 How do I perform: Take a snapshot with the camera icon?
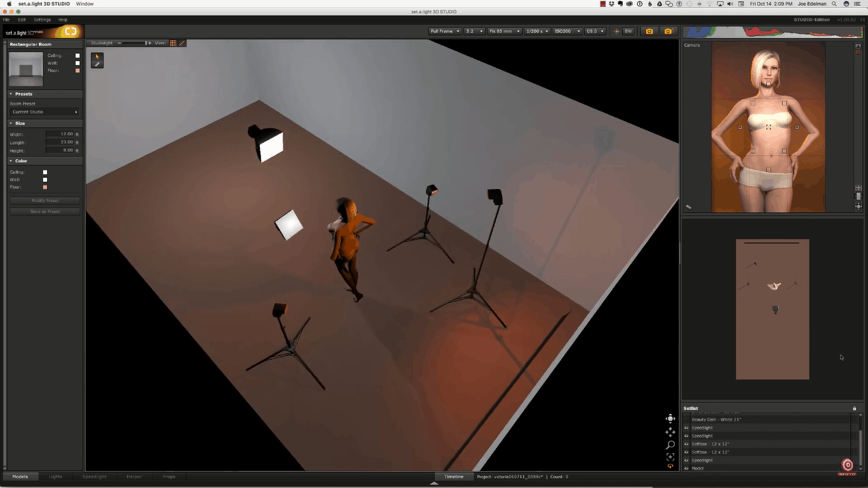pos(649,31)
